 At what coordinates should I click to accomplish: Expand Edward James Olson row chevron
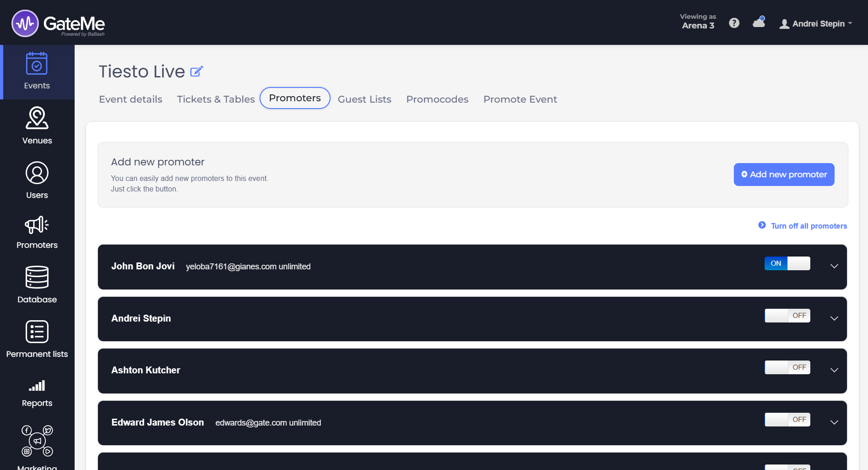click(x=834, y=422)
